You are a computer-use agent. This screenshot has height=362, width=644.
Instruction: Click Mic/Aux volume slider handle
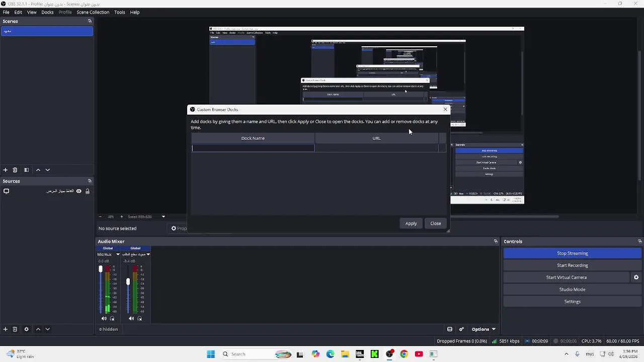click(x=101, y=269)
